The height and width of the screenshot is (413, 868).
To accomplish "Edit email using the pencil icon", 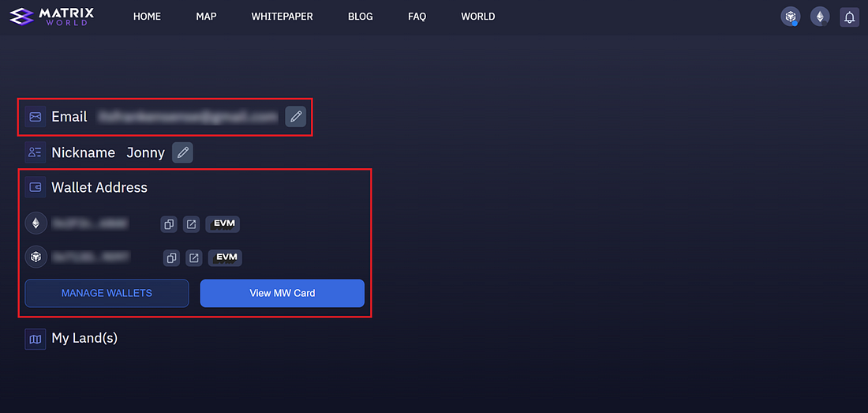I will pyautogui.click(x=295, y=117).
